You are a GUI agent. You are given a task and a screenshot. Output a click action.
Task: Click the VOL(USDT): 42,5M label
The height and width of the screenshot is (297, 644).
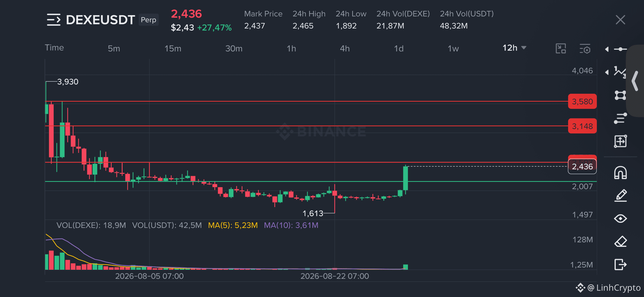pyautogui.click(x=167, y=225)
